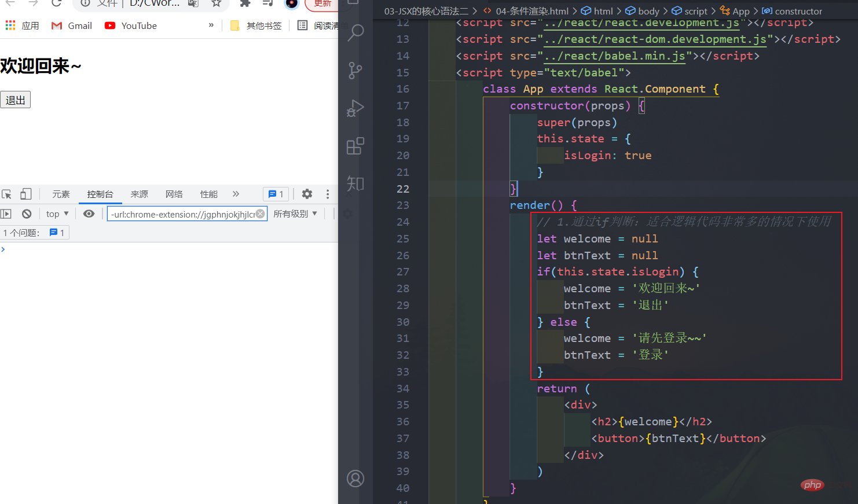The width and height of the screenshot is (858, 504).
Task: Open the 所有级别 log level dropdown
Action: tap(295, 214)
